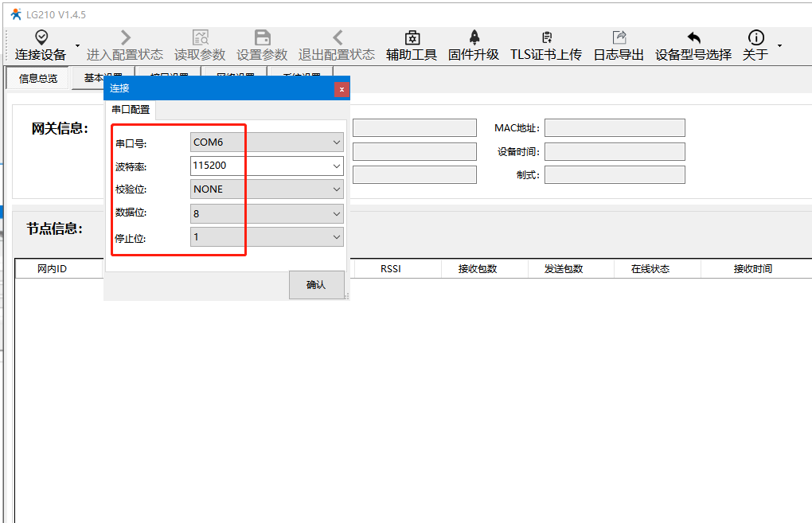Image resolution: width=812 pixels, height=523 pixels.
Task: Expand the 停止位 dropdown showing 1
Action: click(336, 237)
